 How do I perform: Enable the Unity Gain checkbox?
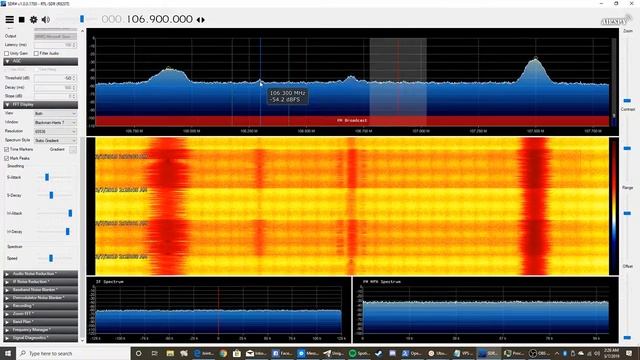tap(7, 53)
